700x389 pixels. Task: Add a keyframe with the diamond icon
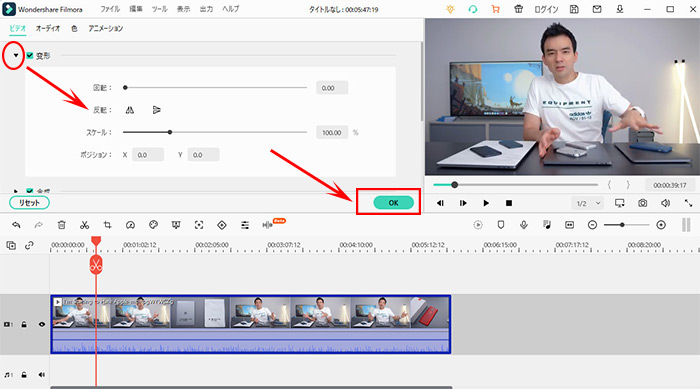[x=222, y=225]
